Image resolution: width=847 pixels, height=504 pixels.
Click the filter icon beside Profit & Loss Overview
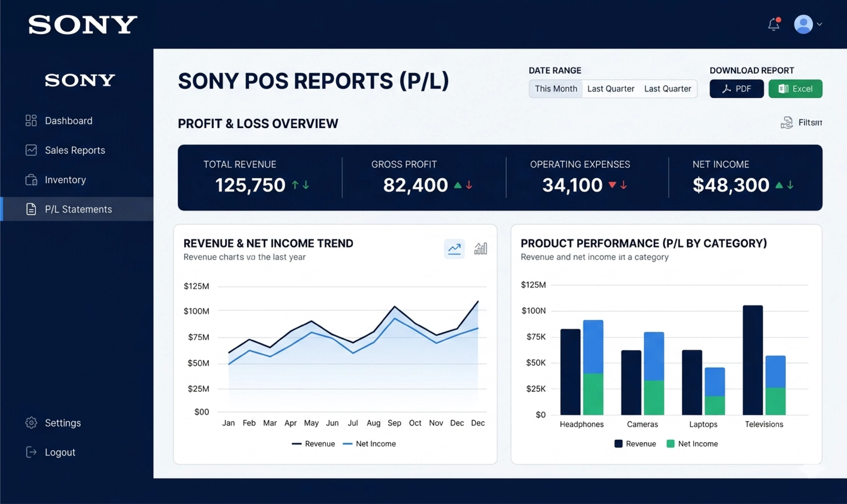(787, 123)
